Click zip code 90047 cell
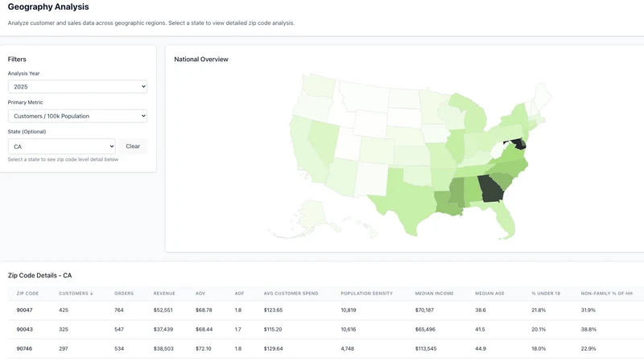The image size is (644, 362). pyautogui.click(x=25, y=311)
